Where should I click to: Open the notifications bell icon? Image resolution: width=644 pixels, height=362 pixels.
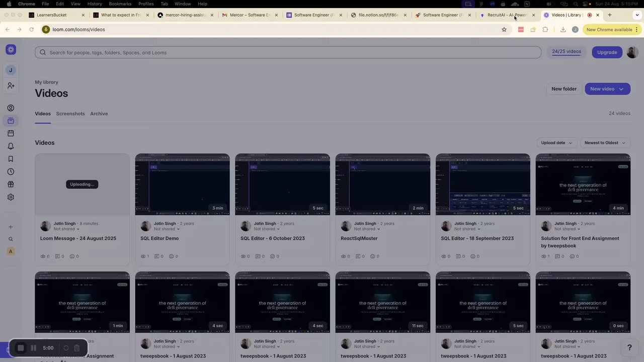pos(11,146)
